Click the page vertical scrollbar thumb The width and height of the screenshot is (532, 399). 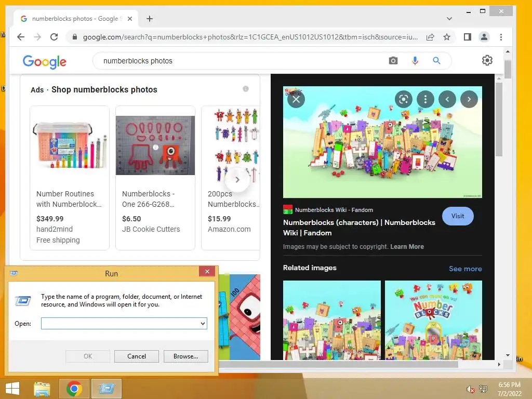coord(508,70)
